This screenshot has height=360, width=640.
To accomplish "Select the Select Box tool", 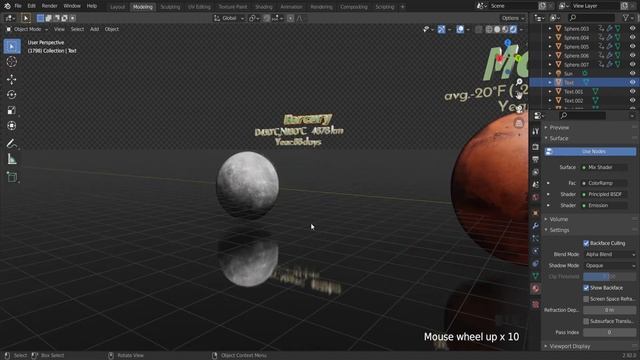I will pyautogui.click(x=12, y=47).
